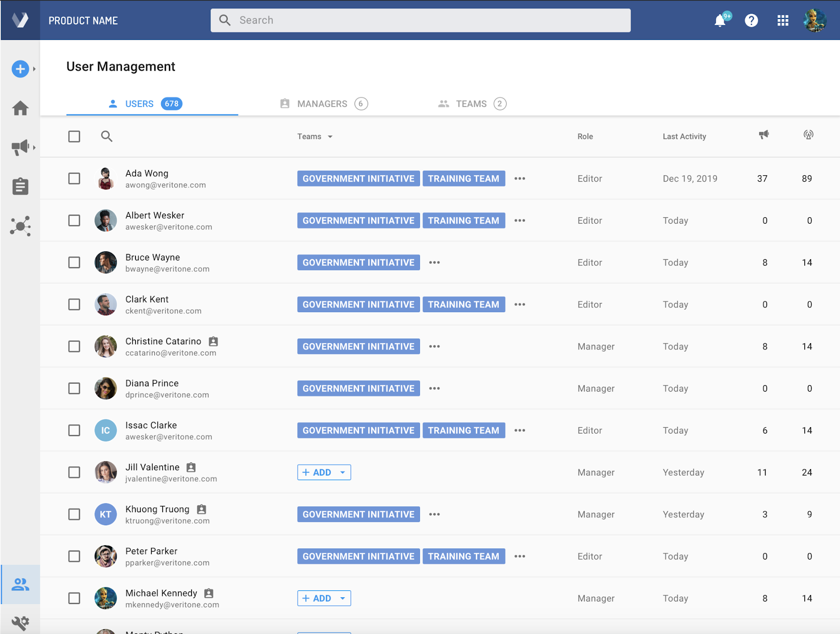Switch to the Teams tab
Screen dimensions: 840x634
471,104
